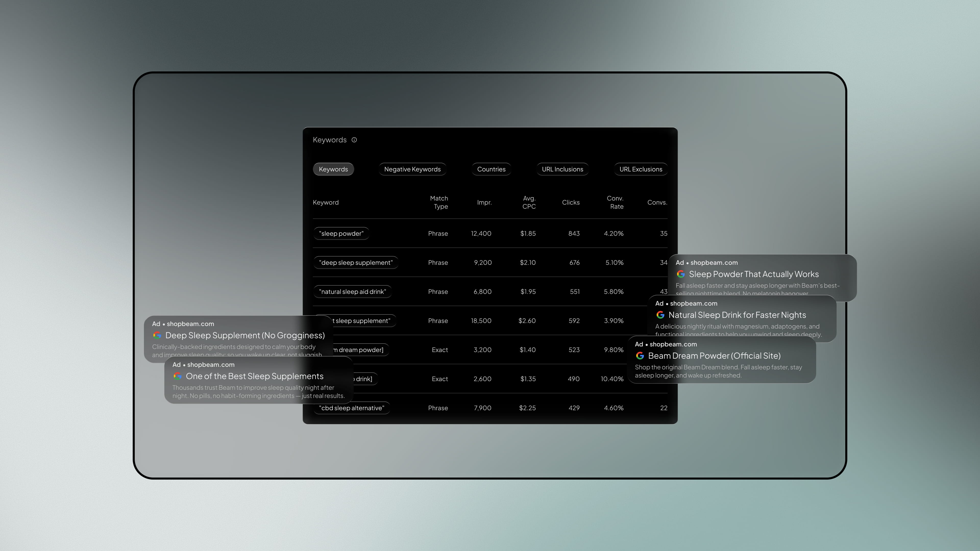Screen dimensions: 980x551
Task: Sort by the Convs. column header
Action: click(x=657, y=202)
